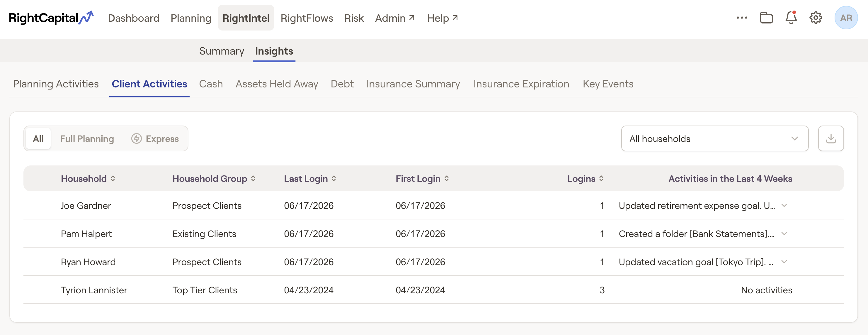Open the more options ellipsis menu

[742, 18]
